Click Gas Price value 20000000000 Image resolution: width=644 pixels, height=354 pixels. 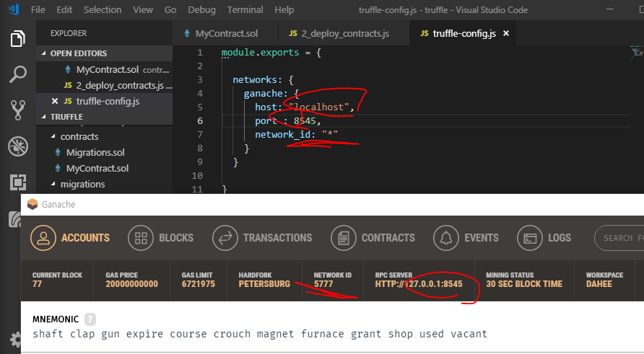[131, 284]
